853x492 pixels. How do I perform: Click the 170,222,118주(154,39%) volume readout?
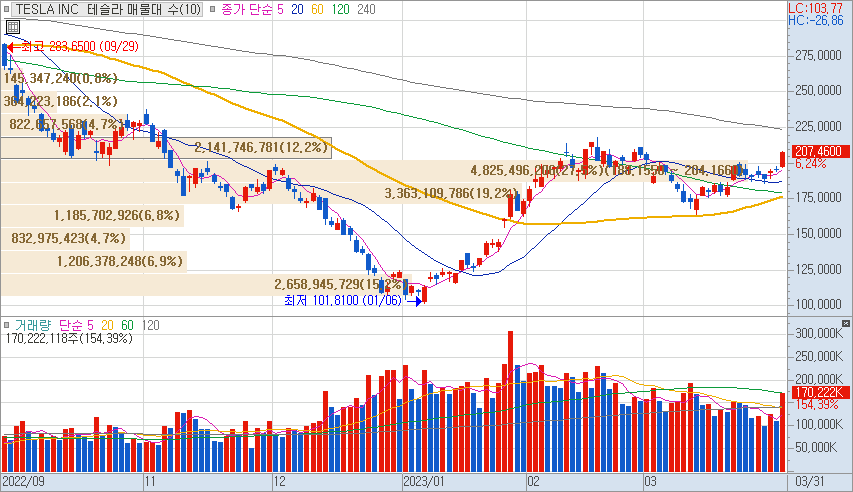(69, 338)
